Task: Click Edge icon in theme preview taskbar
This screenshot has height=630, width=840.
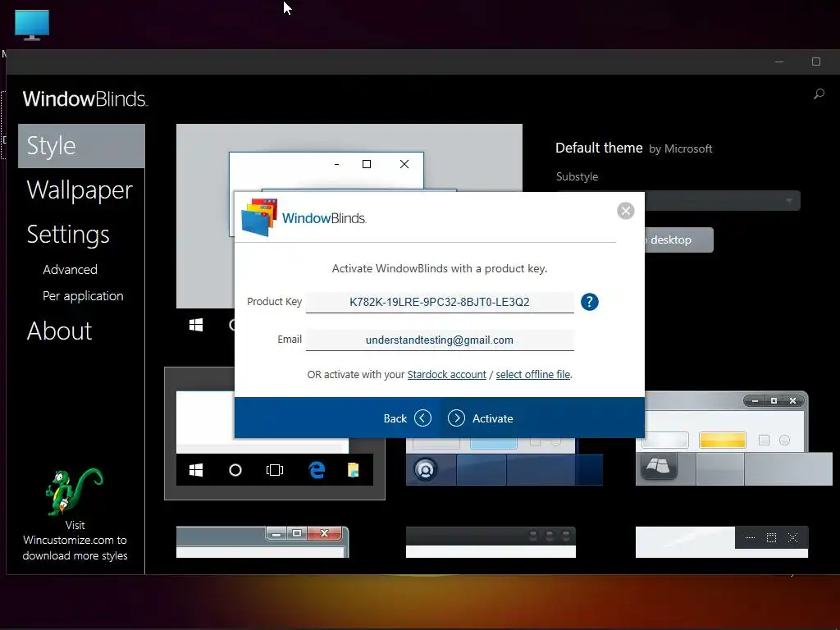Action: (317, 470)
